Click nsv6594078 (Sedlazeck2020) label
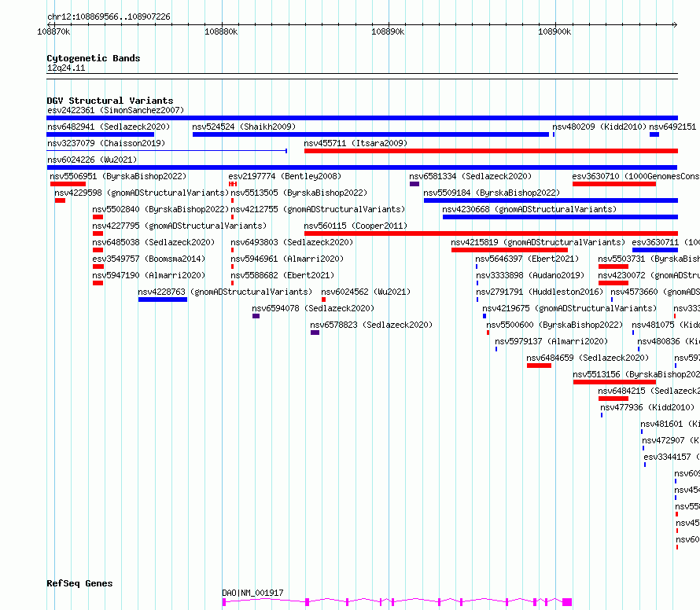700x610 pixels. (x=313, y=308)
